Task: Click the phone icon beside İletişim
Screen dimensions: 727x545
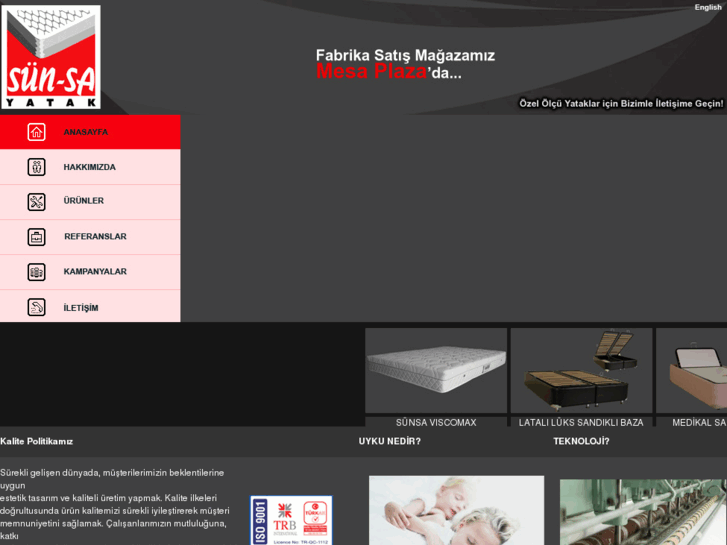Action: coord(36,307)
